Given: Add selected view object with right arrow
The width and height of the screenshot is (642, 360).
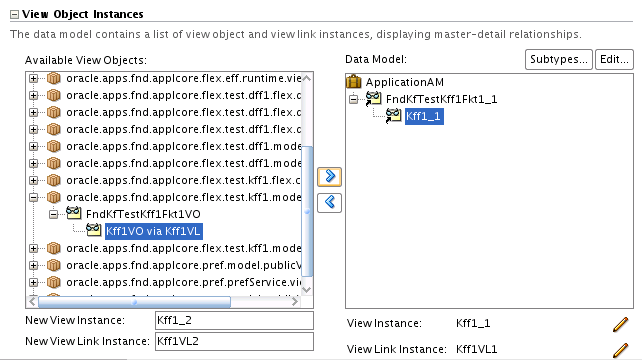Looking at the screenshot, I should tap(330, 177).
